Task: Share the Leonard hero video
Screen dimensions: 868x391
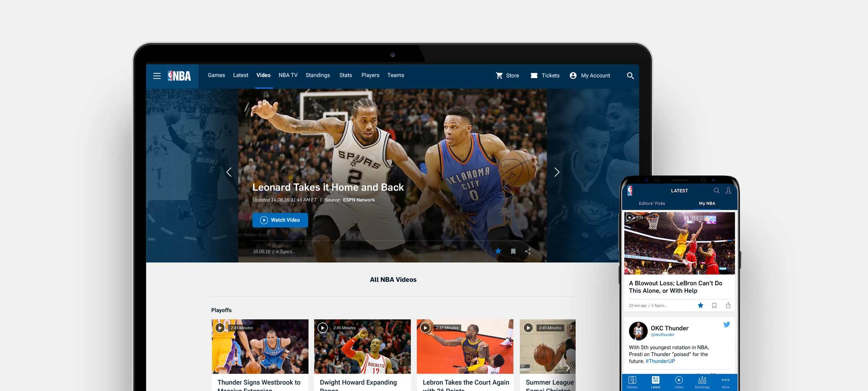Action: coord(528,251)
